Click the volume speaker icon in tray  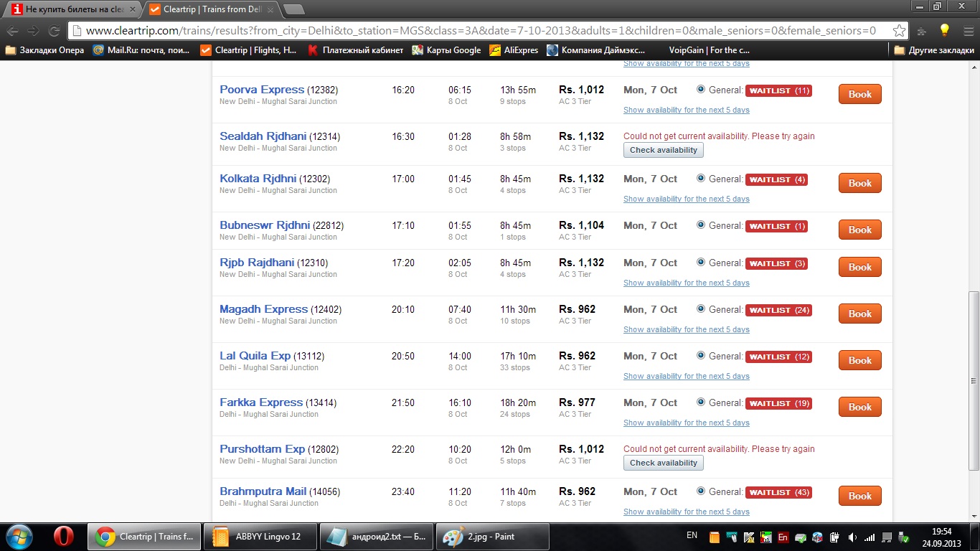point(852,537)
